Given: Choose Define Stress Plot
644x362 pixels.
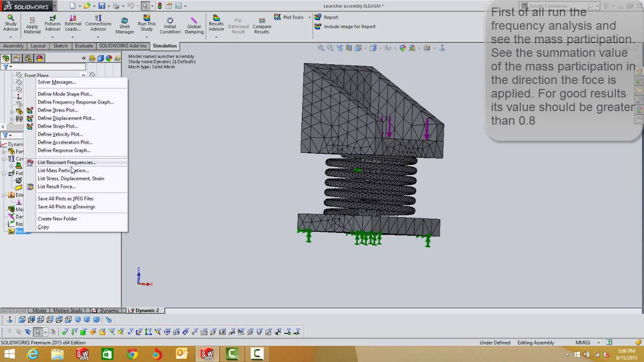Looking at the screenshot, I should 57,110.
